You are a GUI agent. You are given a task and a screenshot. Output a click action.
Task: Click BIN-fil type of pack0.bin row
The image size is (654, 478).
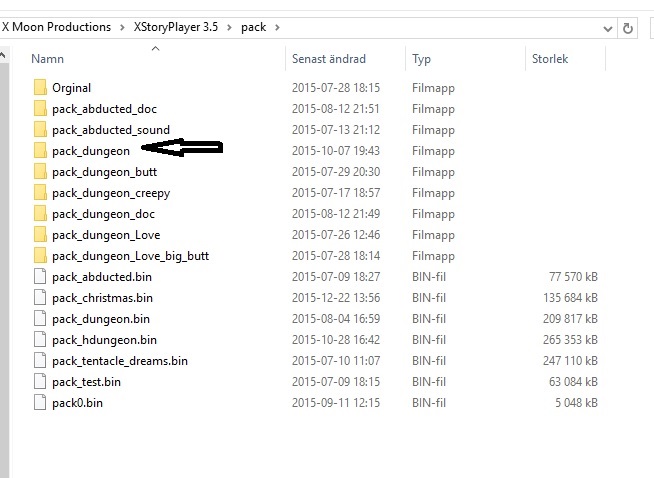[429, 403]
